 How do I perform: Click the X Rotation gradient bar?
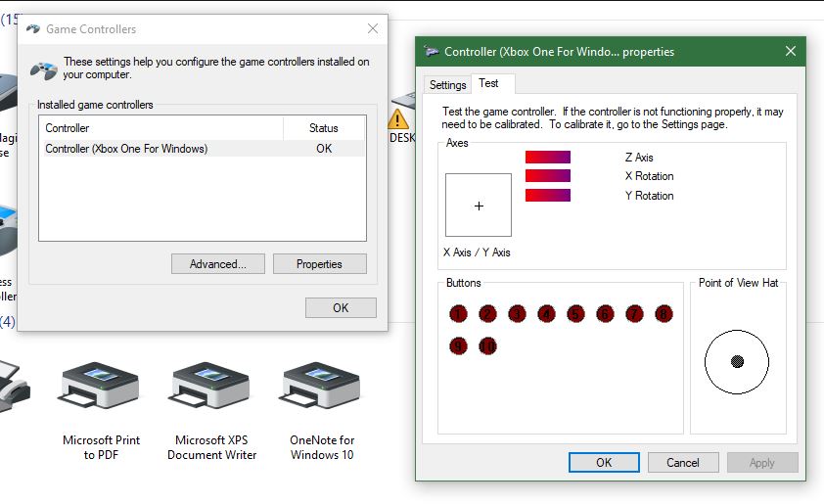[548, 175]
